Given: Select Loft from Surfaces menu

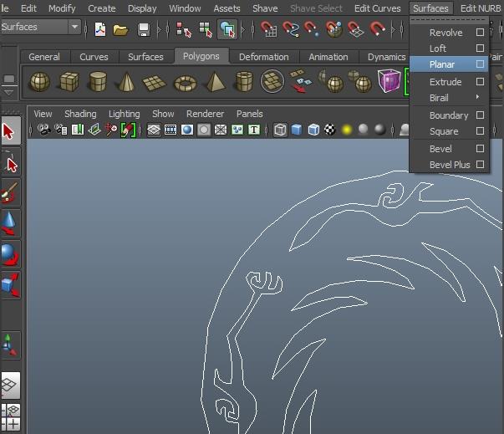Looking at the screenshot, I should pos(449,49).
